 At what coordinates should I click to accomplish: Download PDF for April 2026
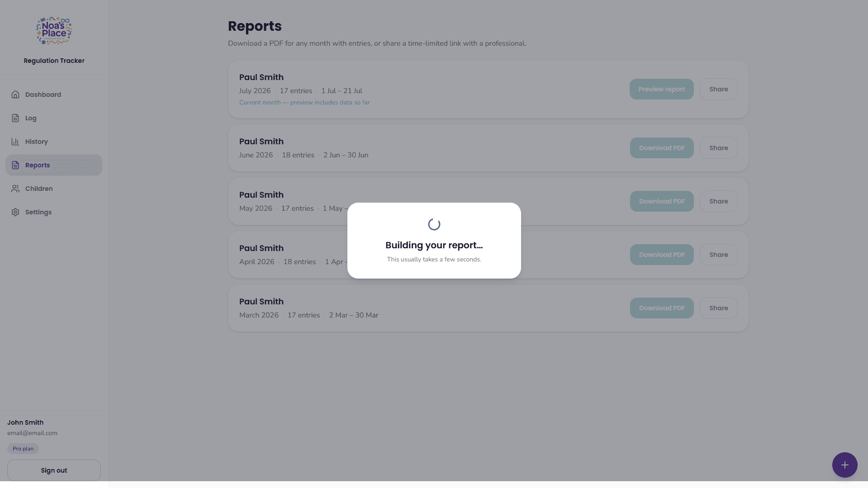point(662,255)
